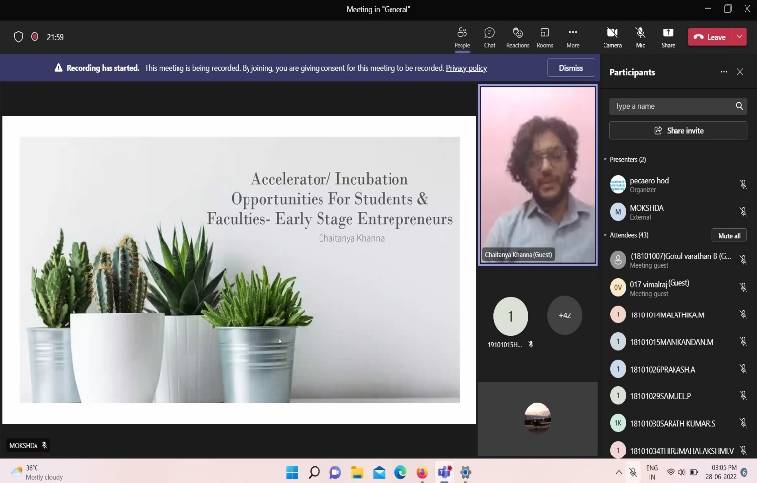This screenshot has width=757, height=483.
Task: Collapse the Presenters (2) section
Action: click(x=605, y=160)
